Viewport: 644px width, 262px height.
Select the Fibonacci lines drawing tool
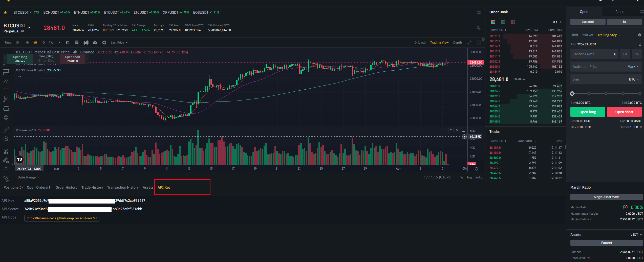click(6, 72)
